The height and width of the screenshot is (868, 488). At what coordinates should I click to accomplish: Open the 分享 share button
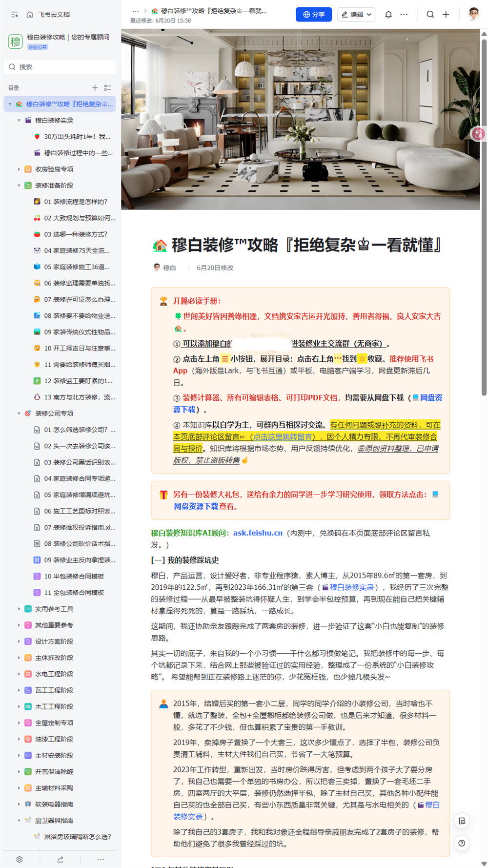pos(314,15)
